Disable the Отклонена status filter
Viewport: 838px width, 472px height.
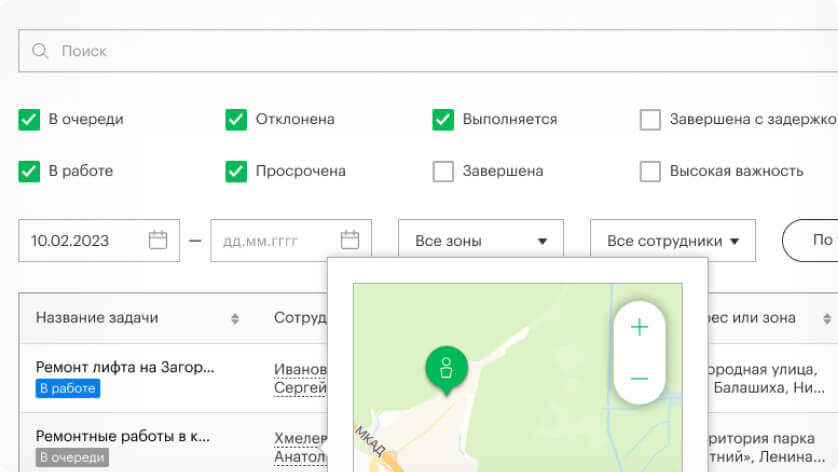(x=236, y=120)
